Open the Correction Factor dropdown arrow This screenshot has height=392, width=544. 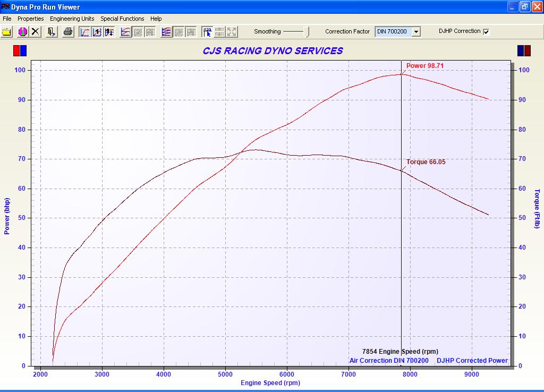[x=416, y=32]
